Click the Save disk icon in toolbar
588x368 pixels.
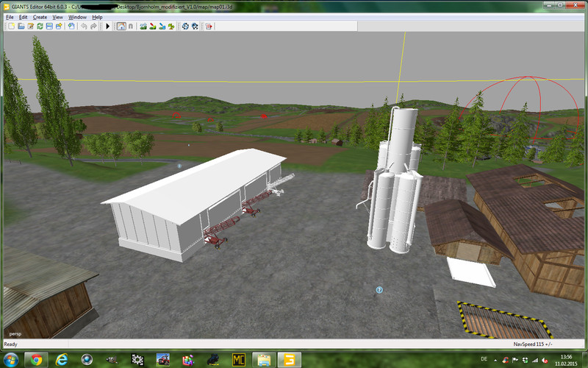pos(49,26)
